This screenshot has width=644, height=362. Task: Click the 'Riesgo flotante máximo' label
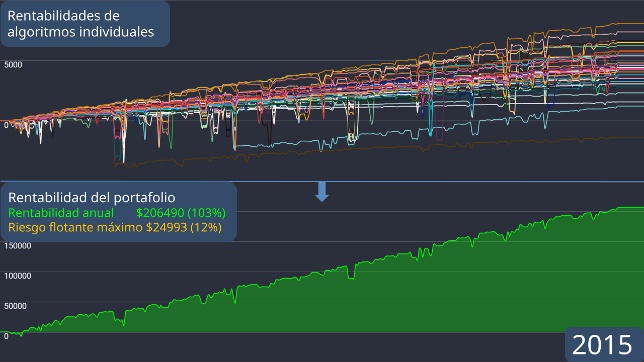pyautogui.click(x=75, y=227)
